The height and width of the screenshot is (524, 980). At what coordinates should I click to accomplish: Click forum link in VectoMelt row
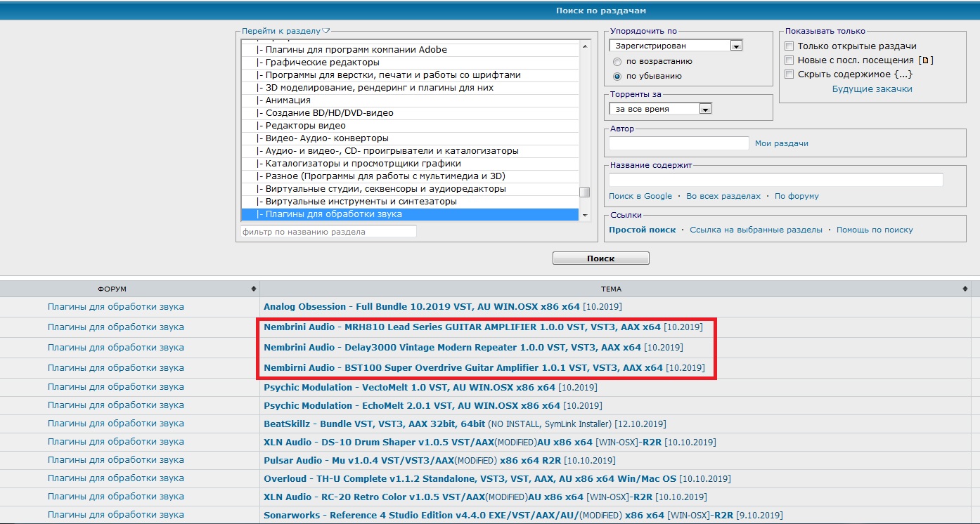pyautogui.click(x=116, y=388)
